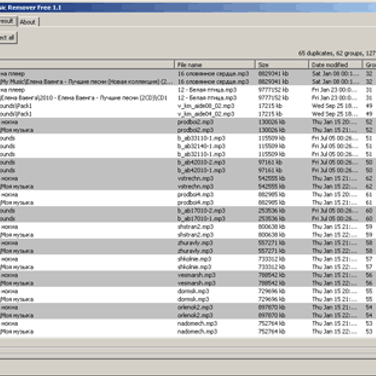Viewport: 376px width, 376px height.
Task: Select orlenok2.mp3 in the Моя музыка row
Action: click(195, 315)
